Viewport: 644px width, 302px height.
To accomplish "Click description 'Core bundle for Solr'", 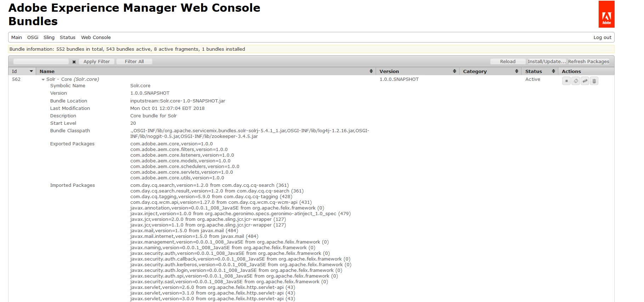I will (x=153, y=116).
